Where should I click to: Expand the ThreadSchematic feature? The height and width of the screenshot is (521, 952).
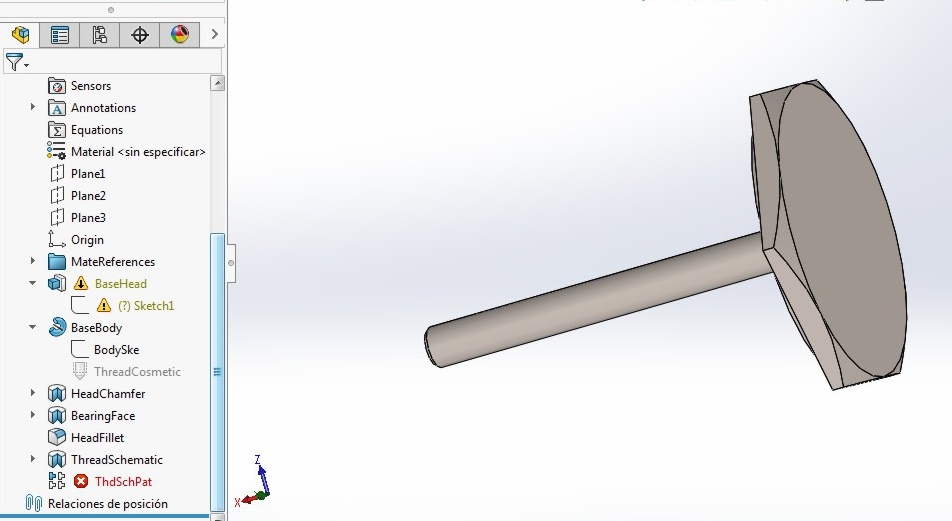[x=33, y=458]
